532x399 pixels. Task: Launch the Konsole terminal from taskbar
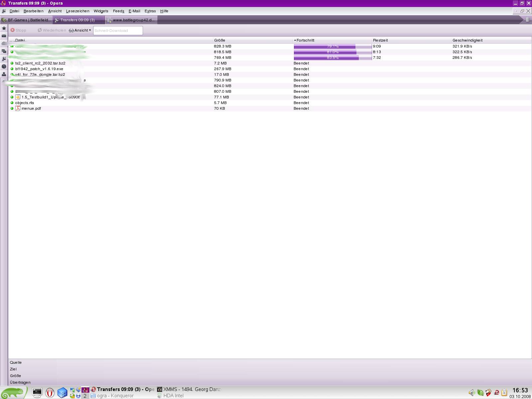[x=37, y=393]
